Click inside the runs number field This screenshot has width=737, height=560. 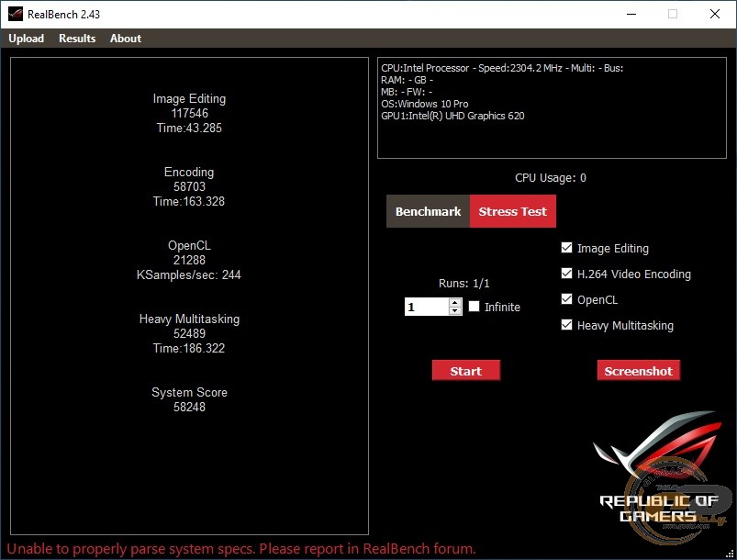[x=426, y=308]
